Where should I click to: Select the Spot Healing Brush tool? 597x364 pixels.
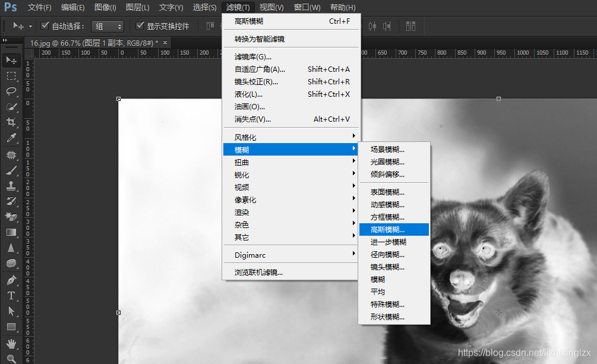(11, 155)
